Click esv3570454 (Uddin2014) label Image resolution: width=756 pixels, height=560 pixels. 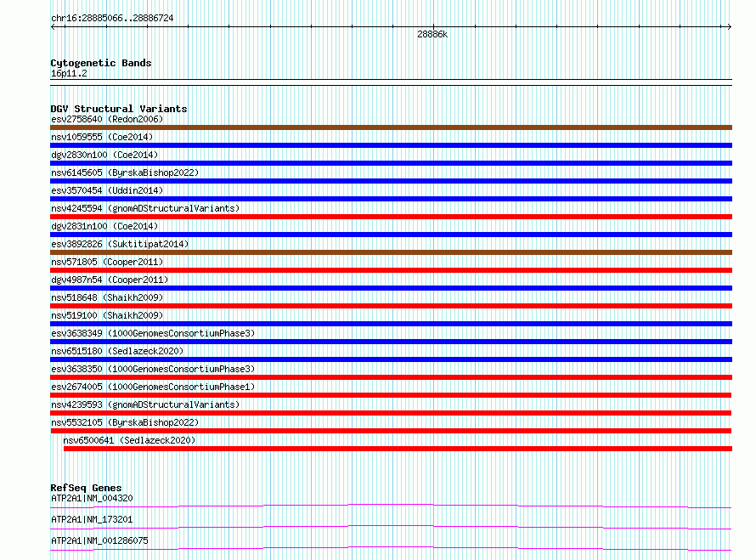pos(107,190)
